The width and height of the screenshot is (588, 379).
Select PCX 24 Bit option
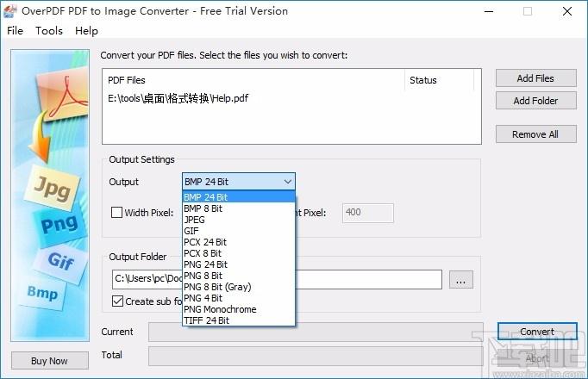[239, 242]
